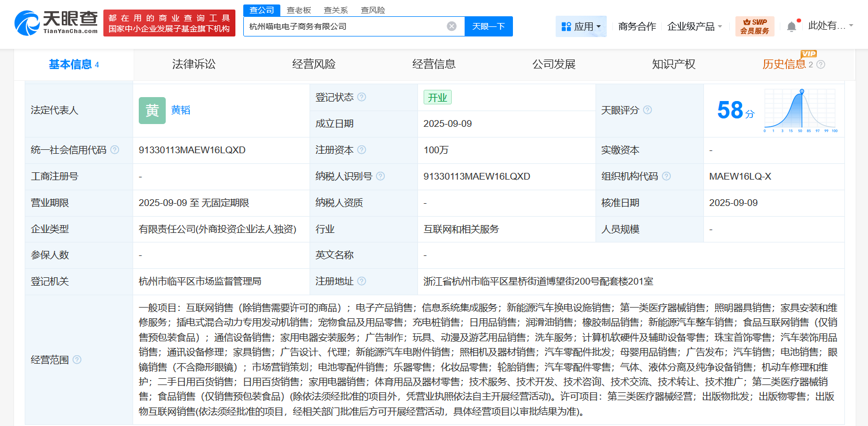Click help icon beside 经营范围

click(x=77, y=360)
